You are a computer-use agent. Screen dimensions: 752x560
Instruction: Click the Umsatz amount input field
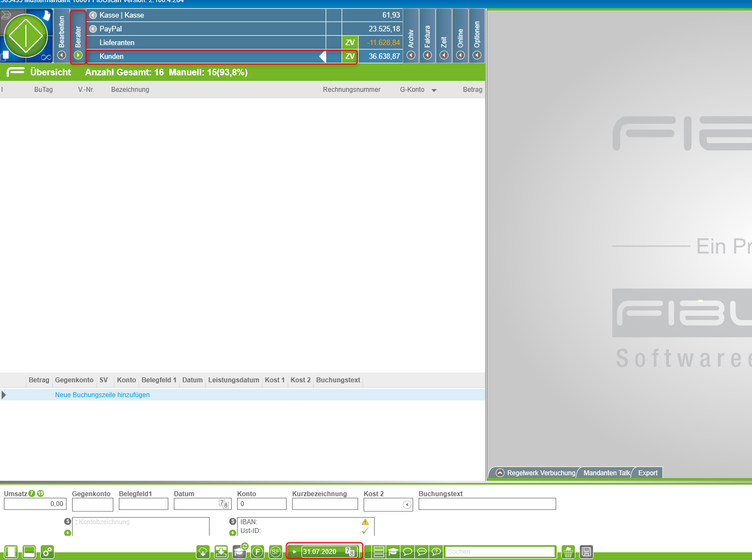tap(35, 504)
